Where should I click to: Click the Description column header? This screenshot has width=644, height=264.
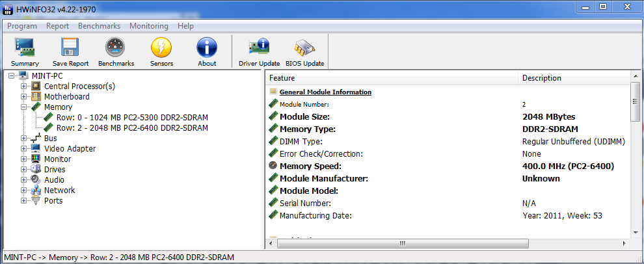coord(573,78)
